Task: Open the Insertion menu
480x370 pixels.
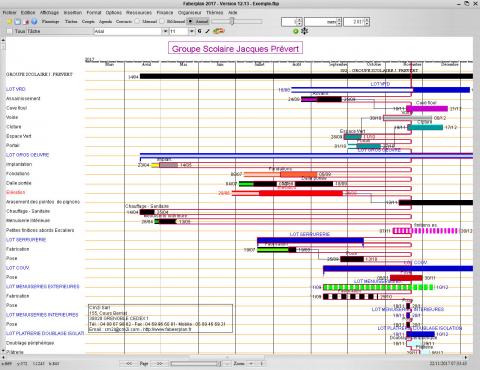Action: click(73, 12)
